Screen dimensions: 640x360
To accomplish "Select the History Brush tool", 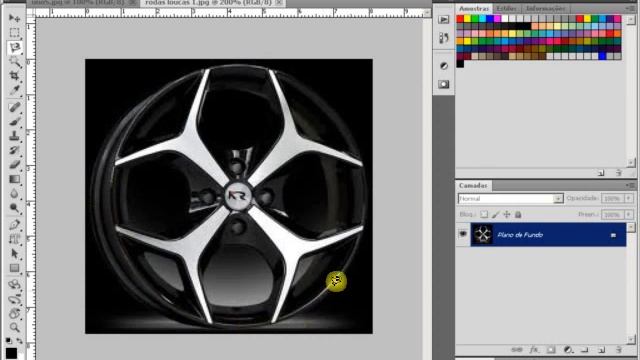I will pos(14,150).
